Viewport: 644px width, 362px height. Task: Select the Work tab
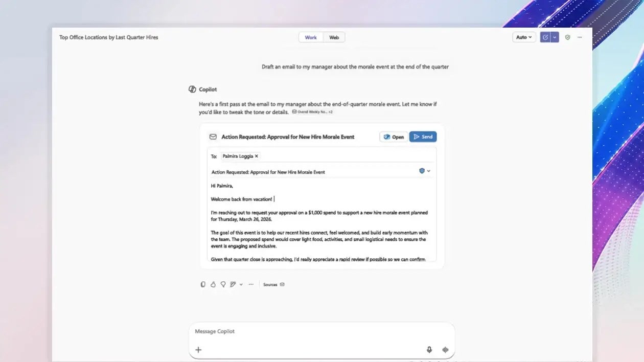(x=310, y=37)
